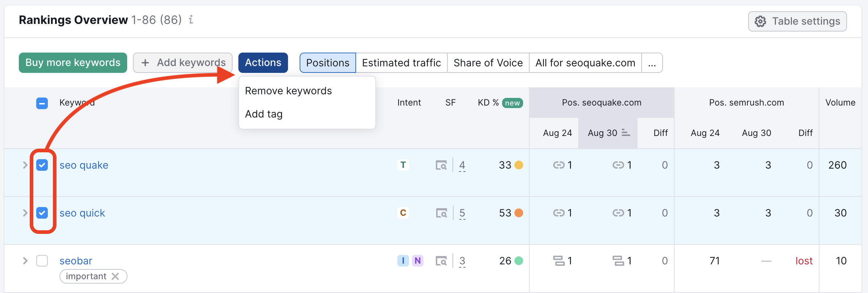868x293 pixels.
Task: Click green KD difficulty dot for seobar
Action: pyautogui.click(x=519, y=261)
